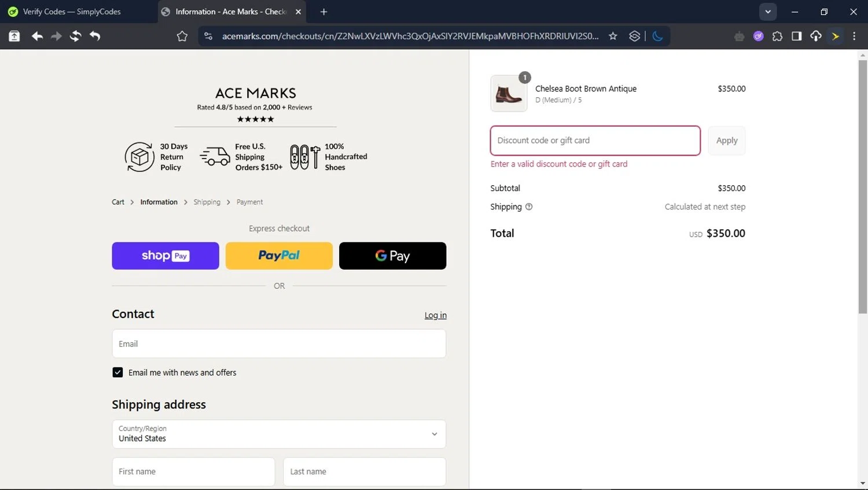Click the Last name field
The image size is (868, 490).
(365, 471)
